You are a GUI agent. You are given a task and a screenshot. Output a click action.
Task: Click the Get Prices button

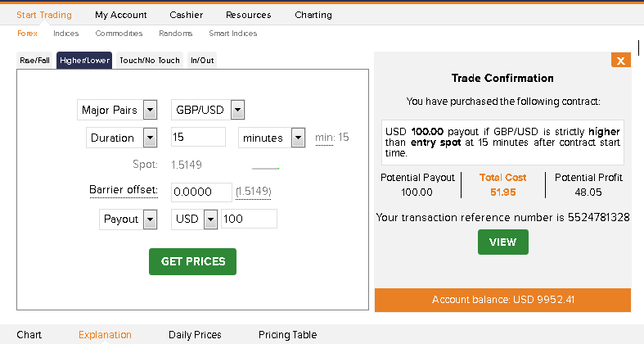pyautogui.click(x=192, y=261)
